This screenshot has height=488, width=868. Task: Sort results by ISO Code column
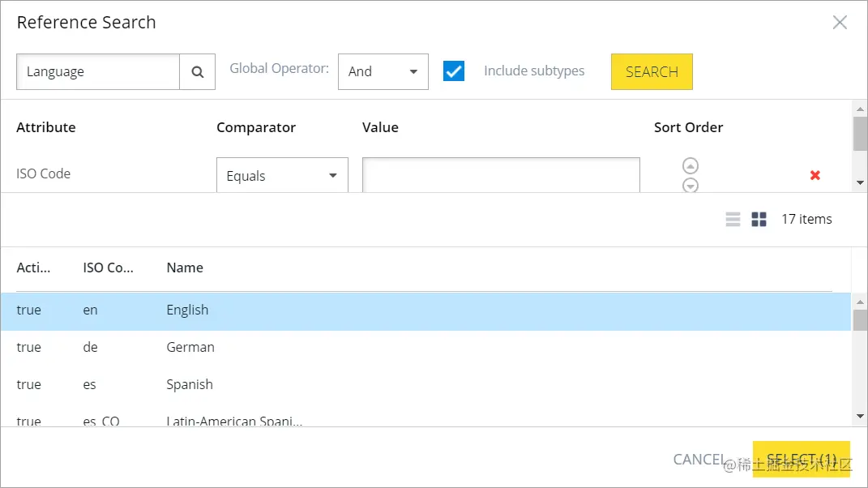pos(108,268)
